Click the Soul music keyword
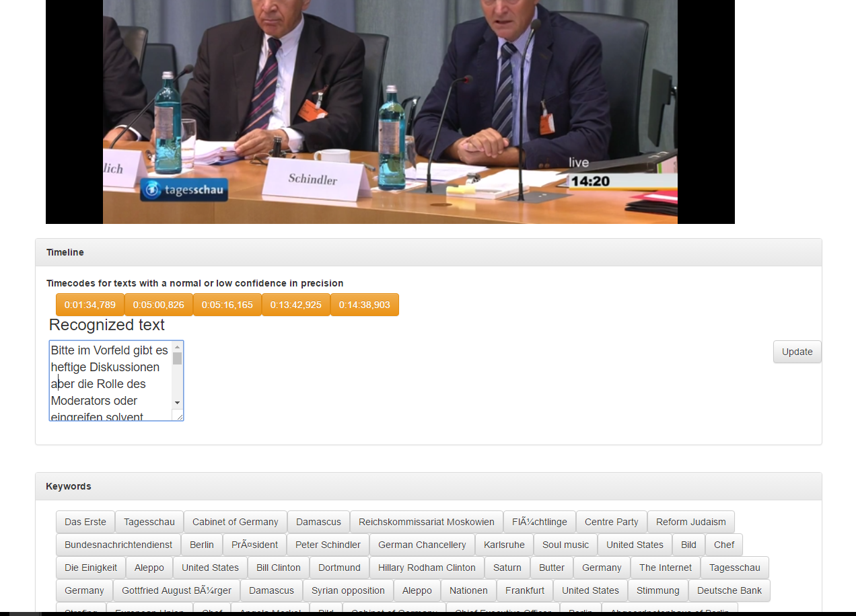The image size is (856, 616). 565,545
